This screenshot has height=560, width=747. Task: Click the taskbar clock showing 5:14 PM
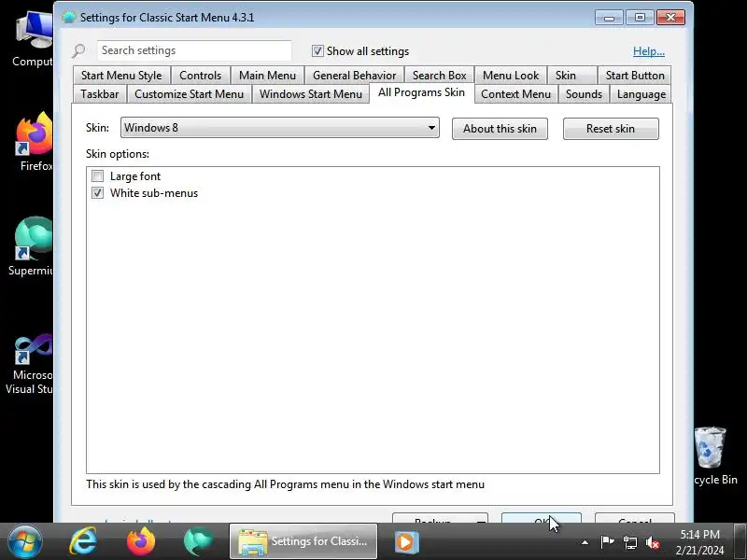(699, 542)
